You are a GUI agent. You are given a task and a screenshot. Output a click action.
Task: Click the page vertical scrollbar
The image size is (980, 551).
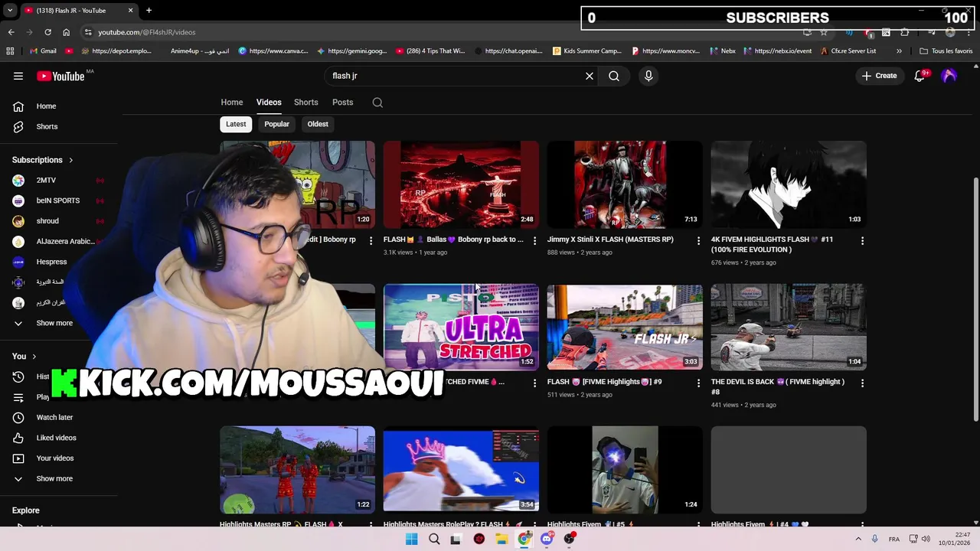click(975, 298)
